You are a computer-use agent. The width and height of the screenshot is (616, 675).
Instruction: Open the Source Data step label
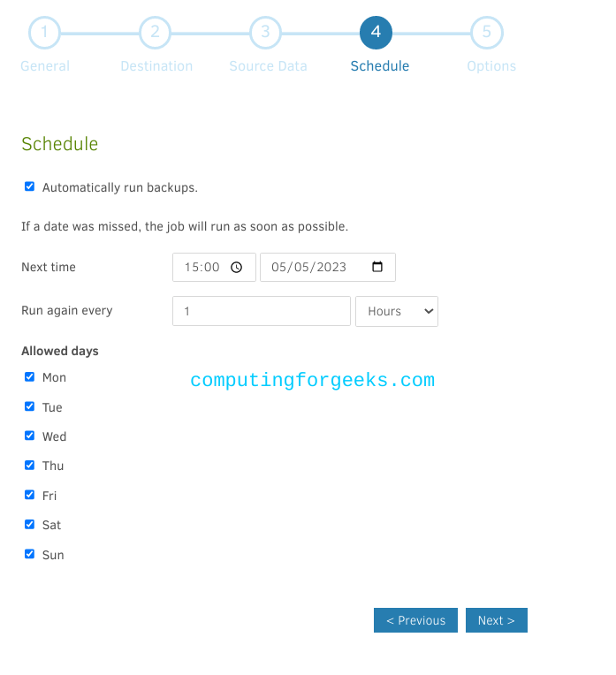click(x=268, y=66)
